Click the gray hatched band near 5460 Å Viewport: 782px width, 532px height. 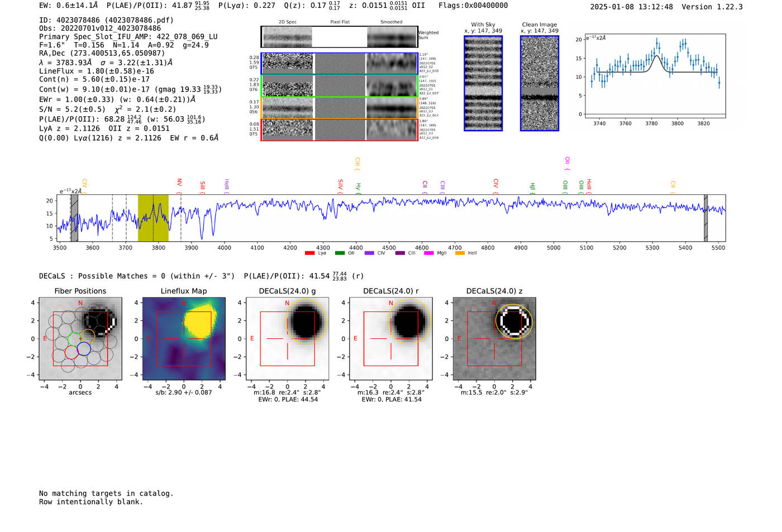(705, 218)
